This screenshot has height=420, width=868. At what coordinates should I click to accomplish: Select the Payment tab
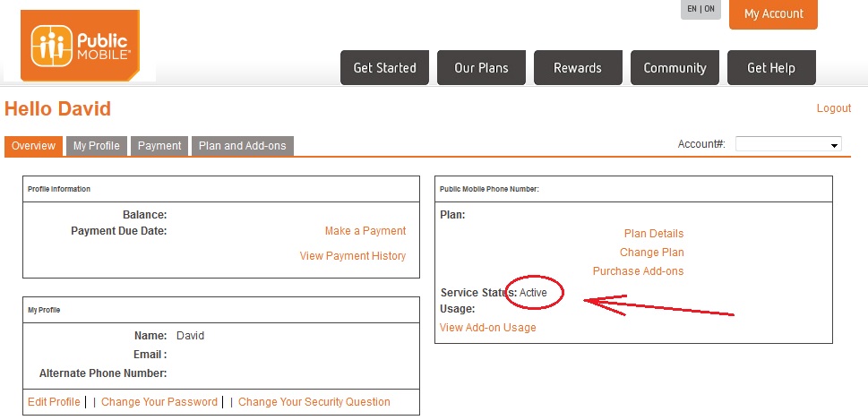(x=159, y=146)
